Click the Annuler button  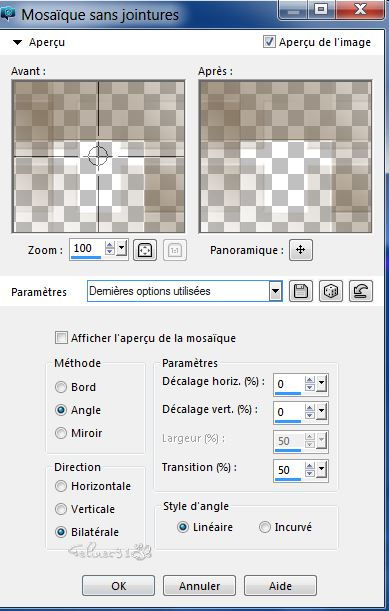coord(199,586)
